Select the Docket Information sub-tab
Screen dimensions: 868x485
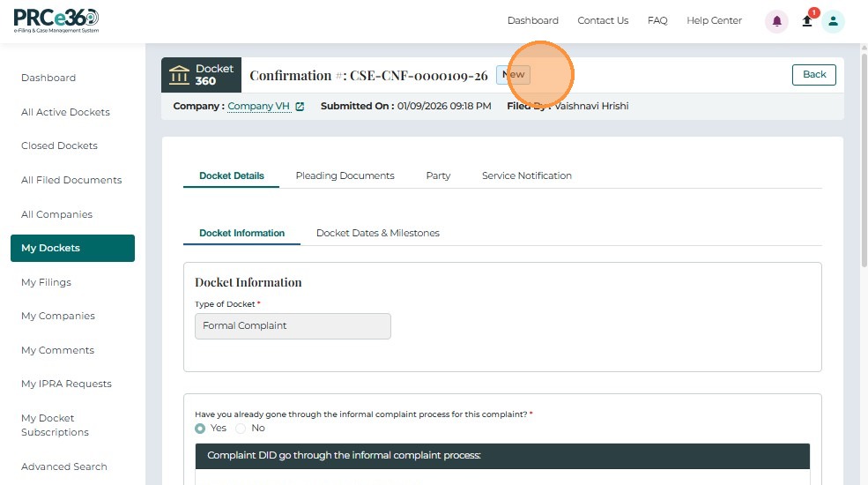click(242, 233)
